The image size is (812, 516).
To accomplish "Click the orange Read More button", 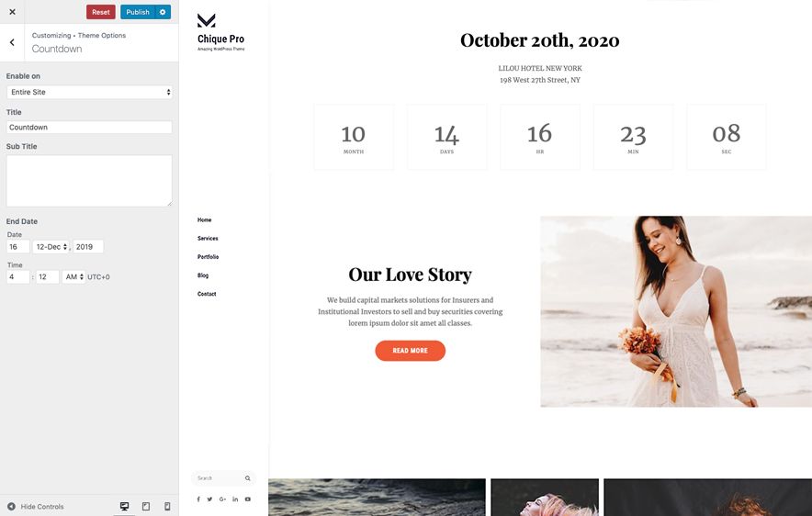I will (x=411, y=351).
